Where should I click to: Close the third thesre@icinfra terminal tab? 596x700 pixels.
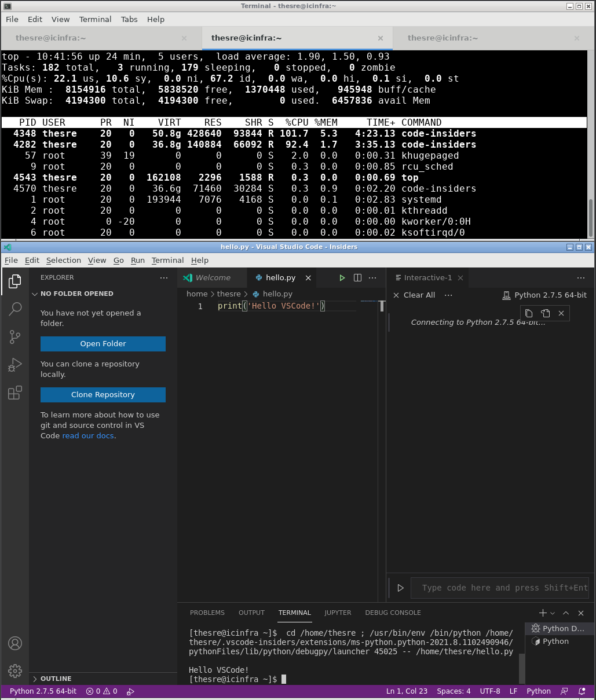(577, 38)
